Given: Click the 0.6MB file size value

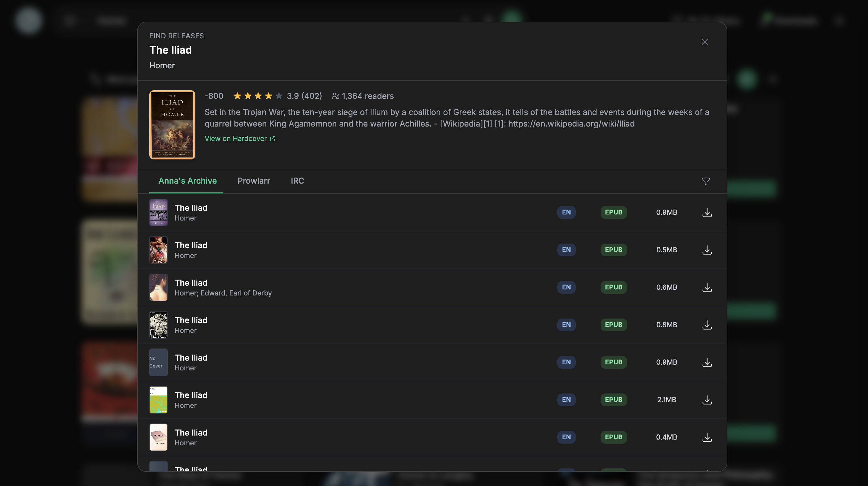Looking at the screenshot, I should (667, 287).
